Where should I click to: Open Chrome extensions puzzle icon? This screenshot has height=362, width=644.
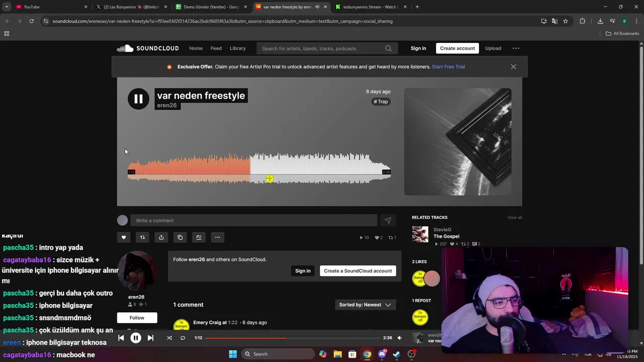pos(583,21)
